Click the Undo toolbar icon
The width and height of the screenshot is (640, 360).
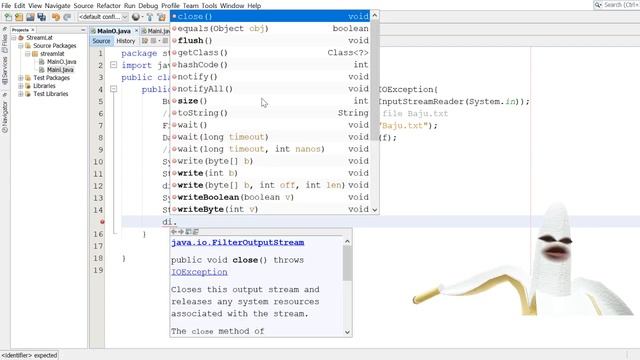[56, 17]
